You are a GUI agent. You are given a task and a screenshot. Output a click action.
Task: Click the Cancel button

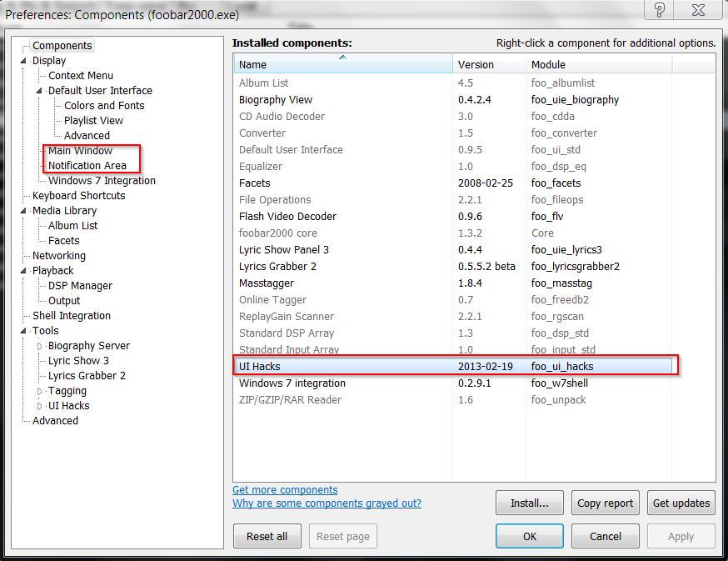[x=605, y=536]
